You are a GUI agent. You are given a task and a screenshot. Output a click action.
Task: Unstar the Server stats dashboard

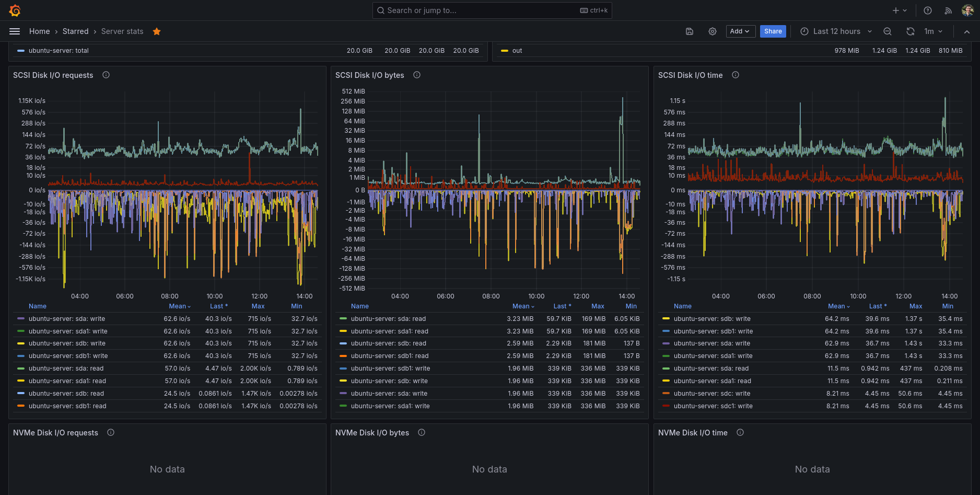coord(157,31)
